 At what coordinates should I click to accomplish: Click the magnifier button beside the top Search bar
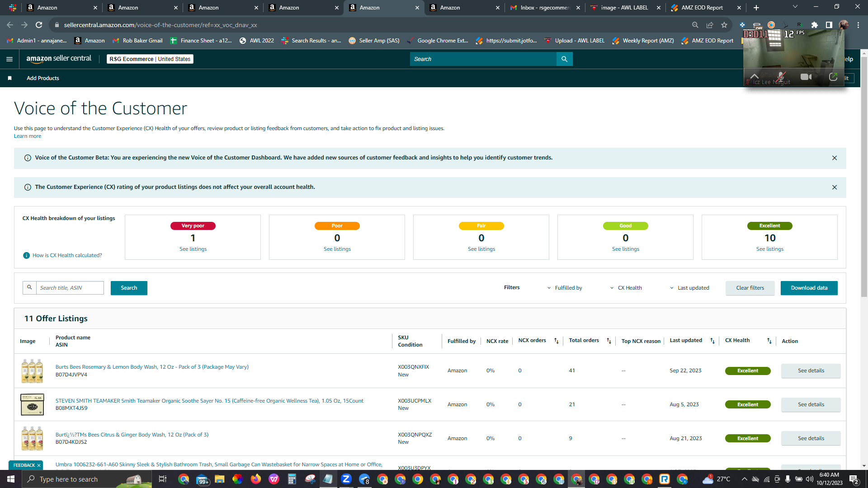[564, 59]
